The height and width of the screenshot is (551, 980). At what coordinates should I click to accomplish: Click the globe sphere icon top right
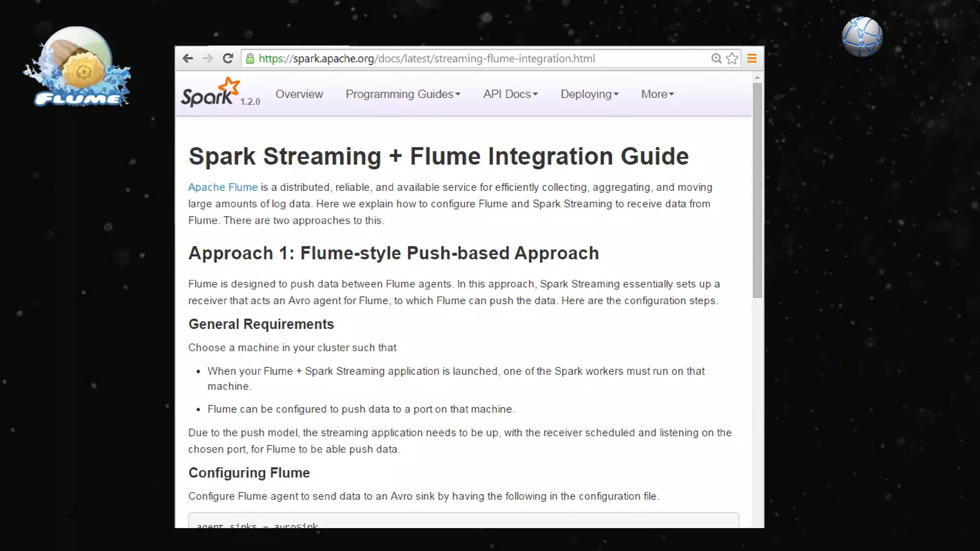pyautogui.click(x=862, y=37)
